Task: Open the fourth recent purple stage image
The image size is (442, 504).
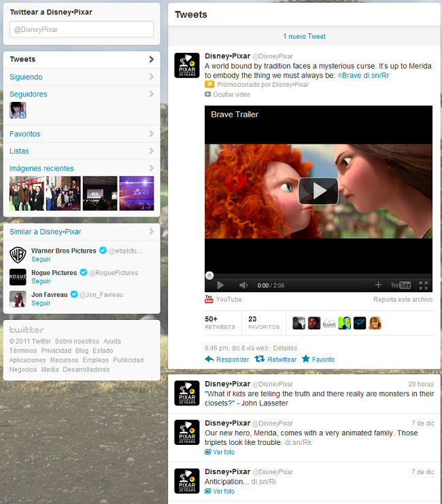Action: (x=137, y=193)
